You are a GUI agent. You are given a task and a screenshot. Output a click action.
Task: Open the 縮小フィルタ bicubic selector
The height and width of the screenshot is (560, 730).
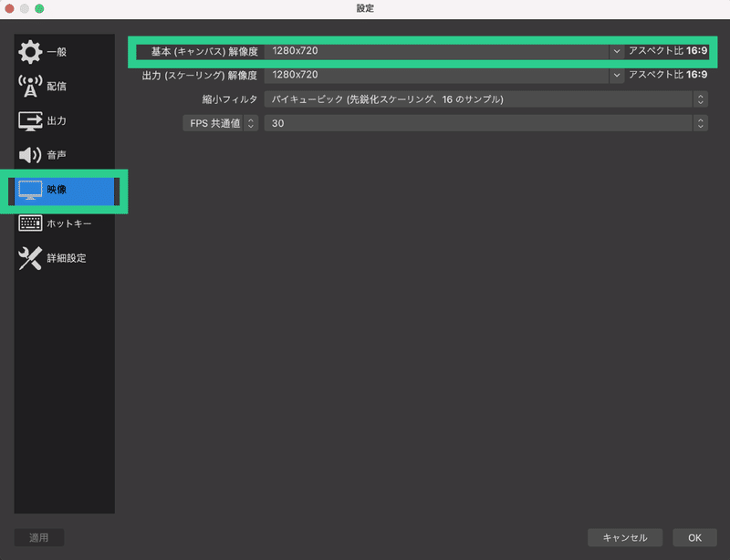(486, 99)
